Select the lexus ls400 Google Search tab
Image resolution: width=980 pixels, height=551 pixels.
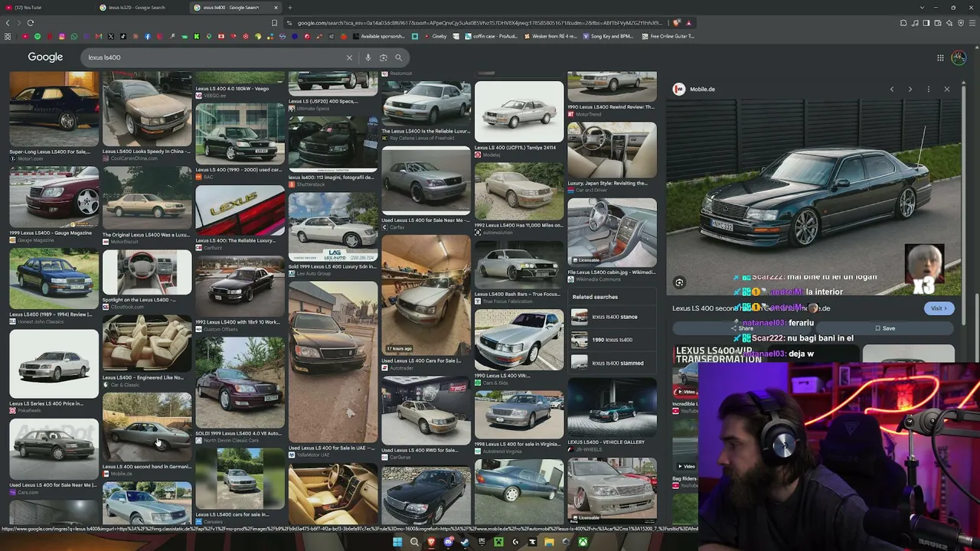click(x=237, y=8)
